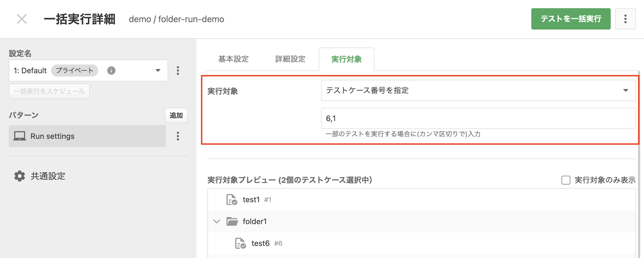This screenshot has width=644, height=258.
Task: Switch to the 詳細設定 tab
Action: [x=290, y=59]
